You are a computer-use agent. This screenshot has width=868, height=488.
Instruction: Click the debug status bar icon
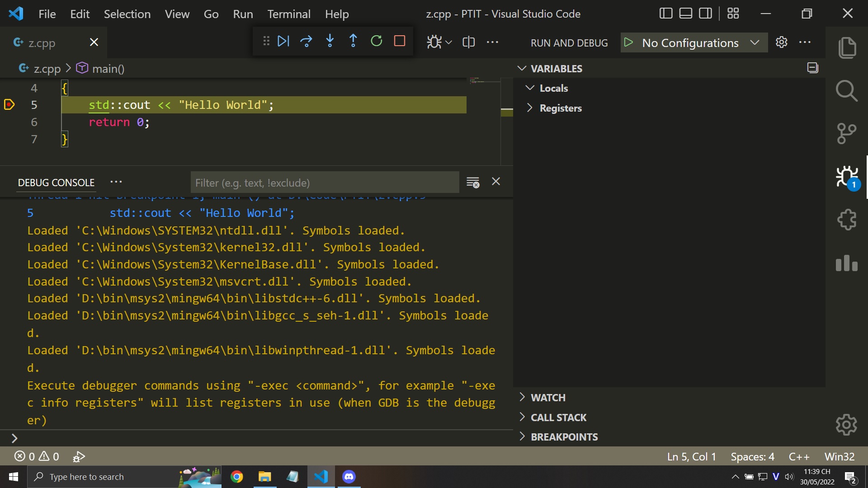(79, 456)
